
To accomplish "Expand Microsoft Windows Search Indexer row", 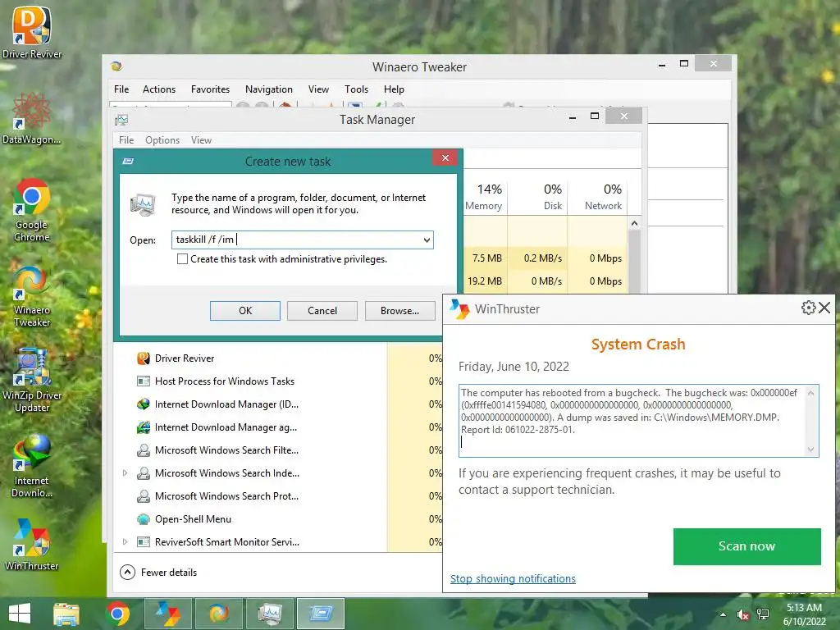I will [125, 473].
